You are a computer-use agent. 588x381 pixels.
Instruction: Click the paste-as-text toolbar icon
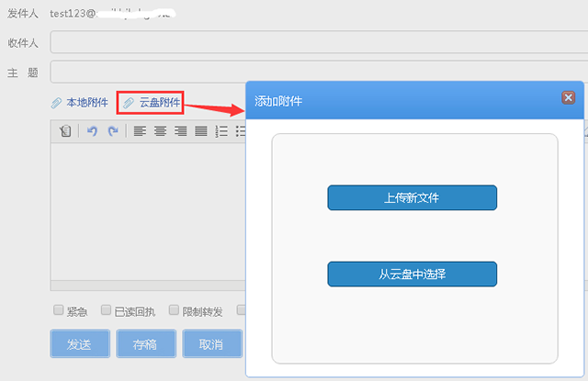click(x=65, y=131)
